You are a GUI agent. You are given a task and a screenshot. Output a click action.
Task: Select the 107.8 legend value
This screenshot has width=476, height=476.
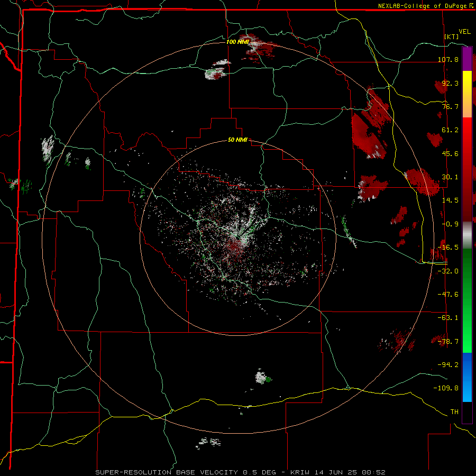point(448,59)
